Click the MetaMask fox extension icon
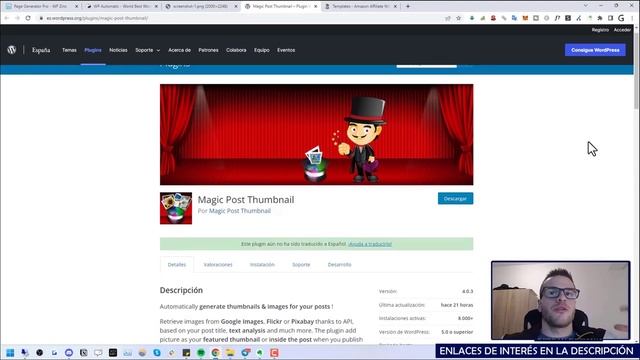The width and height of the screenshot is (640, 360). click(525, 18)
